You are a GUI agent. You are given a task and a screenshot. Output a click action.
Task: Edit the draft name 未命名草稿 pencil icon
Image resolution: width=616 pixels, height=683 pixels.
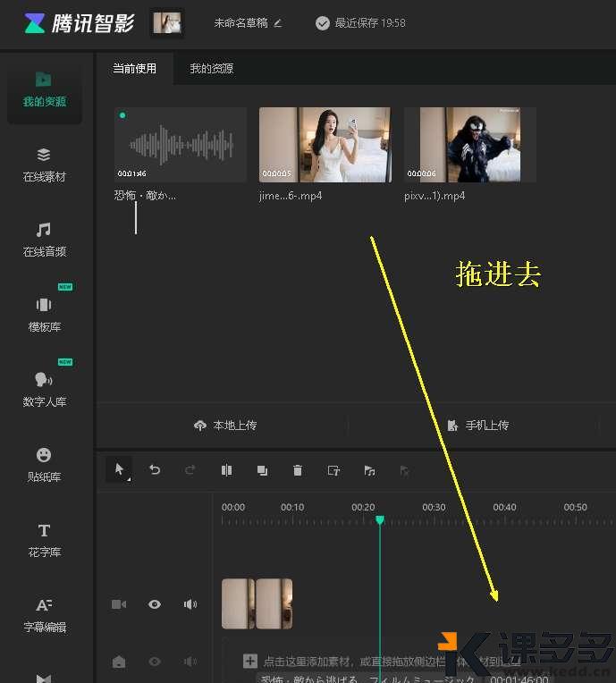coord(278,23)
